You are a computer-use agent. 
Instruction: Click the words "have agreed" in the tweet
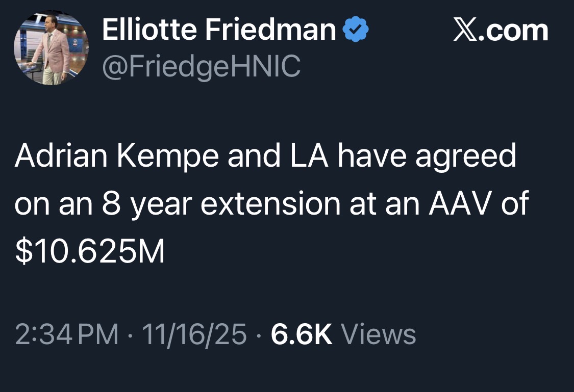[x=426, y=157]
